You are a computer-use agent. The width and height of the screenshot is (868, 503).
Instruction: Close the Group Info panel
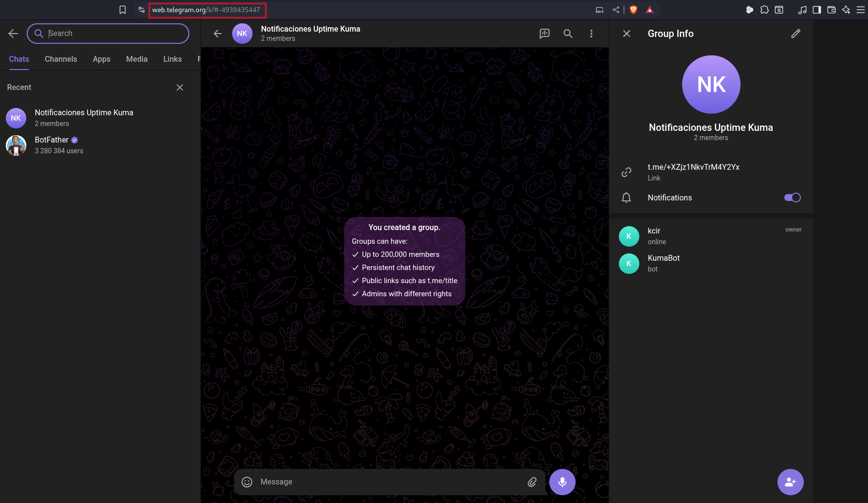tap(627, 34)
